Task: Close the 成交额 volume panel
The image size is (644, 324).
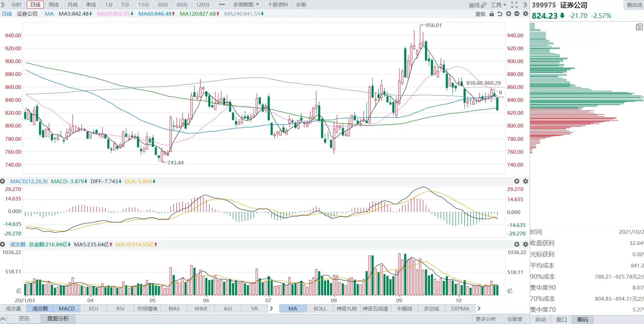Action: pyautogui.click(x=517, y=244)
